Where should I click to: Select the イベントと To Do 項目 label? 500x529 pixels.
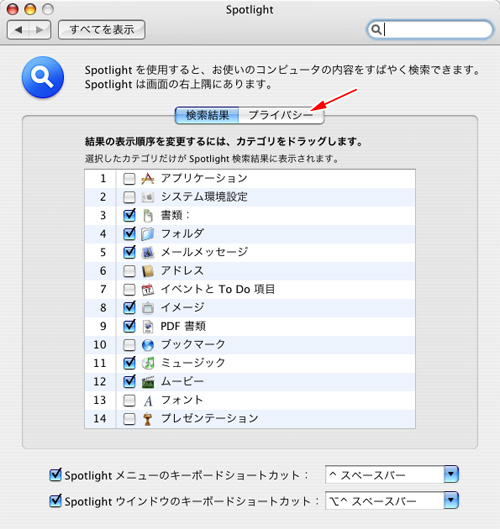(x=218, y=289)
